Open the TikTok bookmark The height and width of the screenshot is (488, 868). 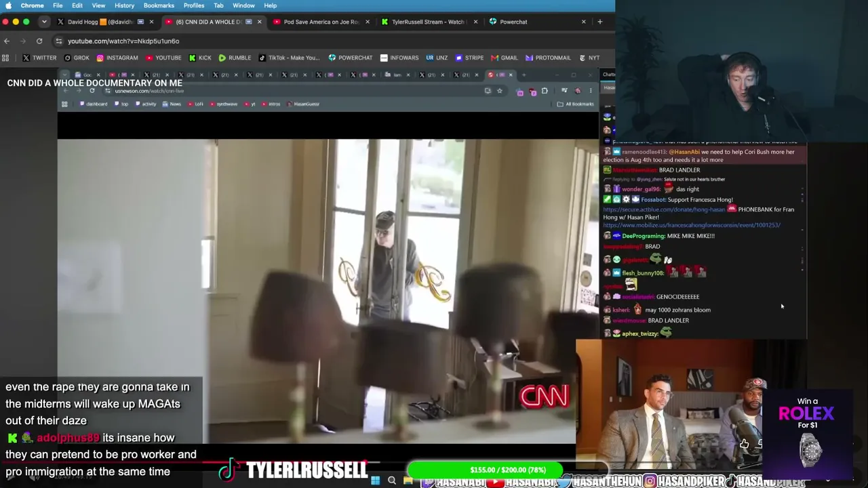pyautogui.click(x=289, y=58)
